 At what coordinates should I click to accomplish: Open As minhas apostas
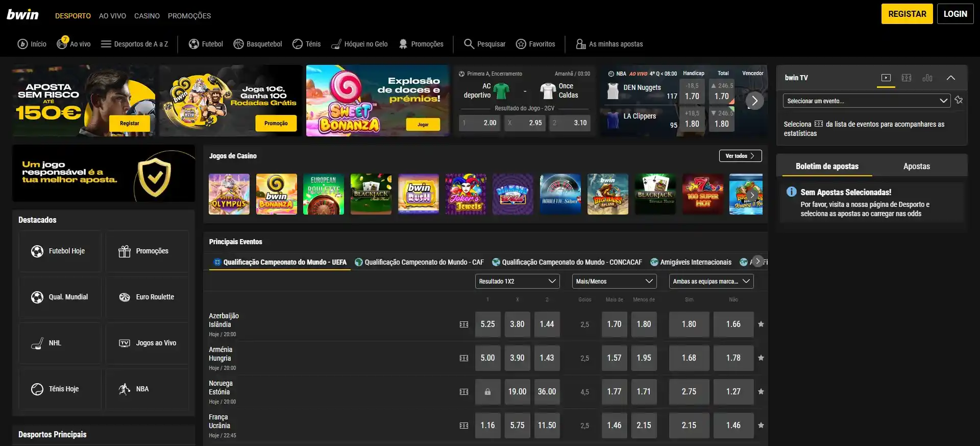pos(609,44)
